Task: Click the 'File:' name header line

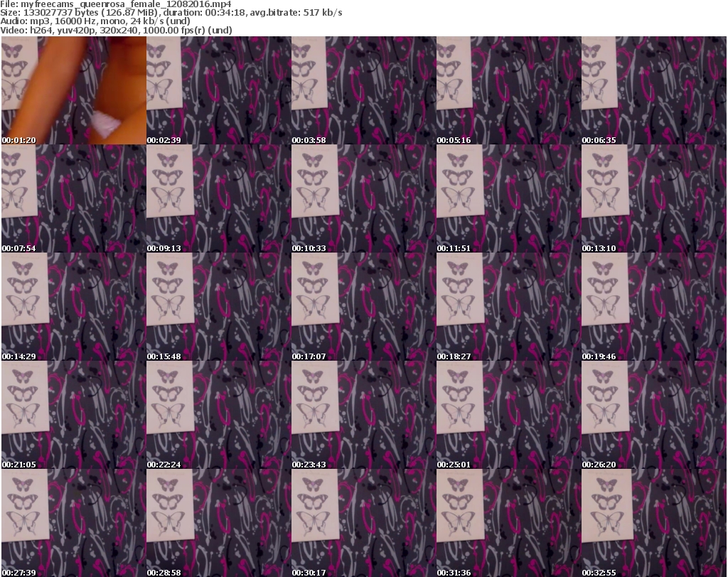Action: pos(116,4)
